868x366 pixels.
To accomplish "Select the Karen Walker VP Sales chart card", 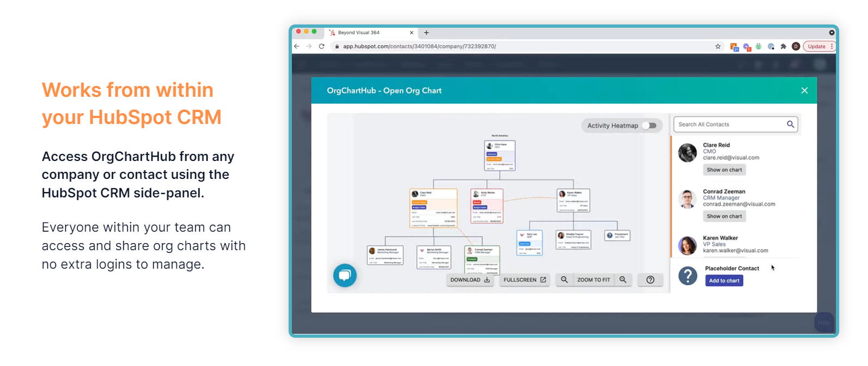I will 573,200.
